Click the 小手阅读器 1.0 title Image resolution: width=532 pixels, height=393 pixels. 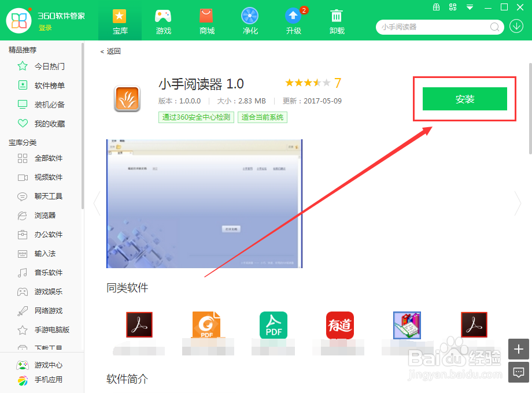click(x=201, y=84)
